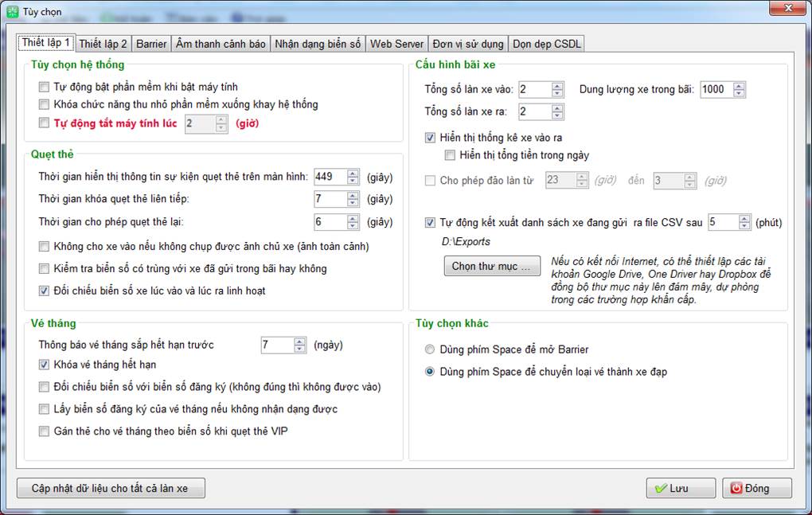Viewport: 812px width, 515px height.
Task: Switch to the Thiết lập 2 tab
Action: [x=103, y=44]
